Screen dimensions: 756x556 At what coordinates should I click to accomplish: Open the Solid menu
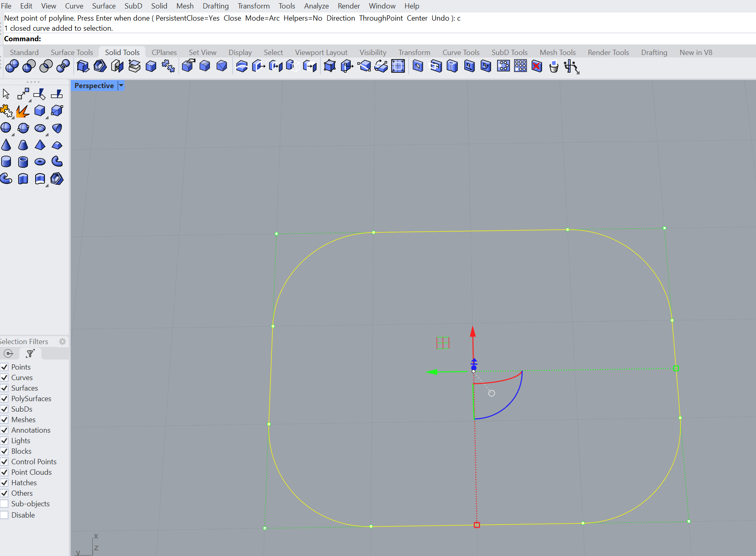(x=159, y=6)
